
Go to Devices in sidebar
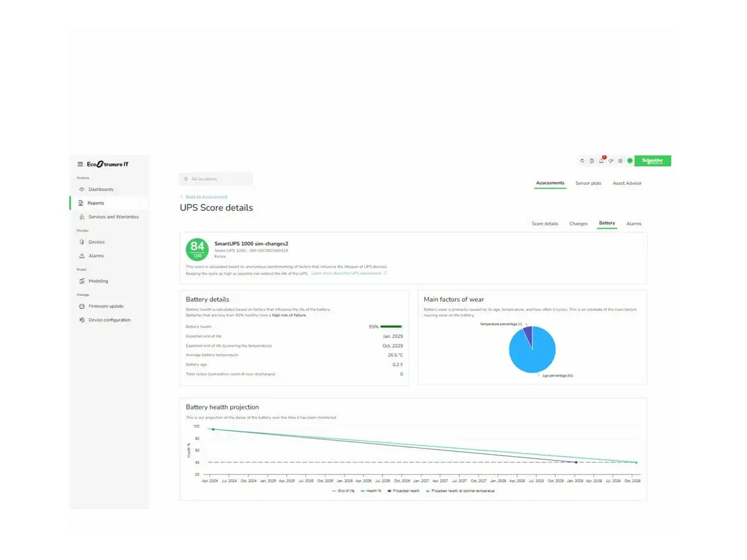[96, 242]
